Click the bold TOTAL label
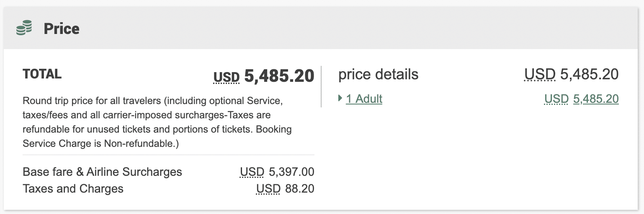Viewport: 644px width, 214px height. click(42, 74)
